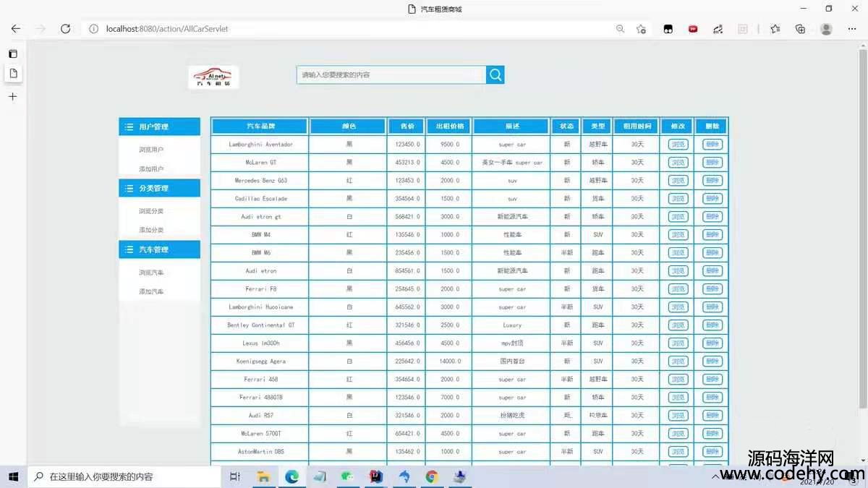Open the 添加分类 link
Viewport: 868px width, 488px height.
151,230
